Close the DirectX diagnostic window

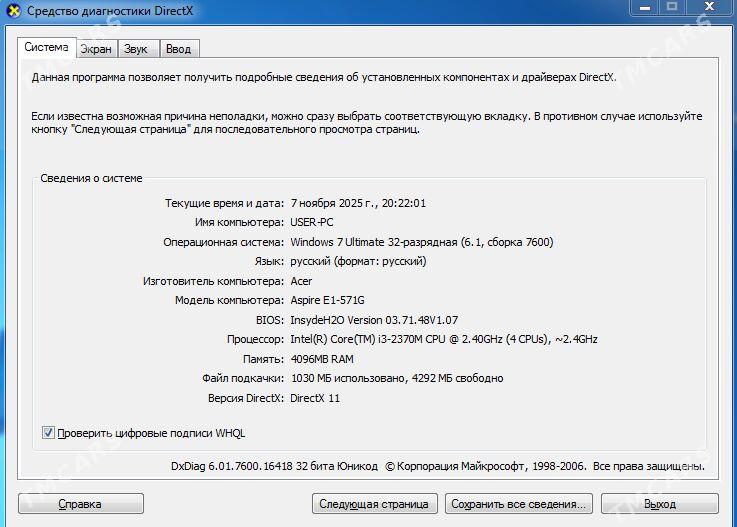[x=710, y=8]
